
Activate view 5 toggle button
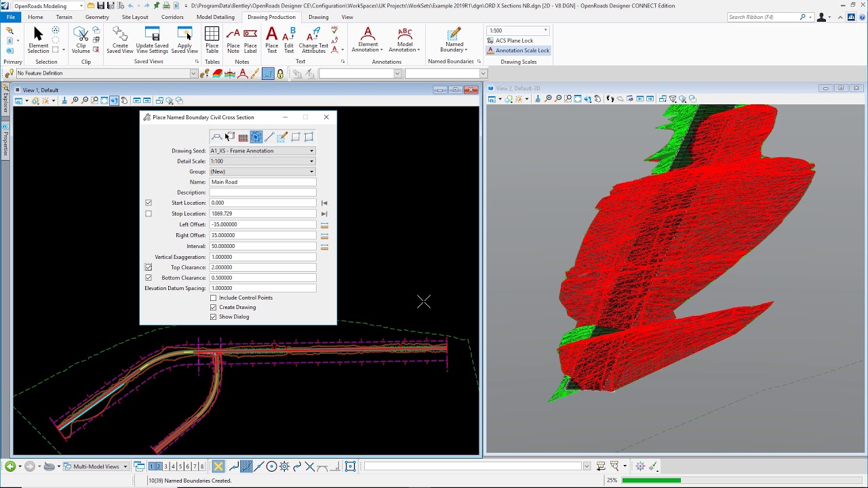coord(180,466)
